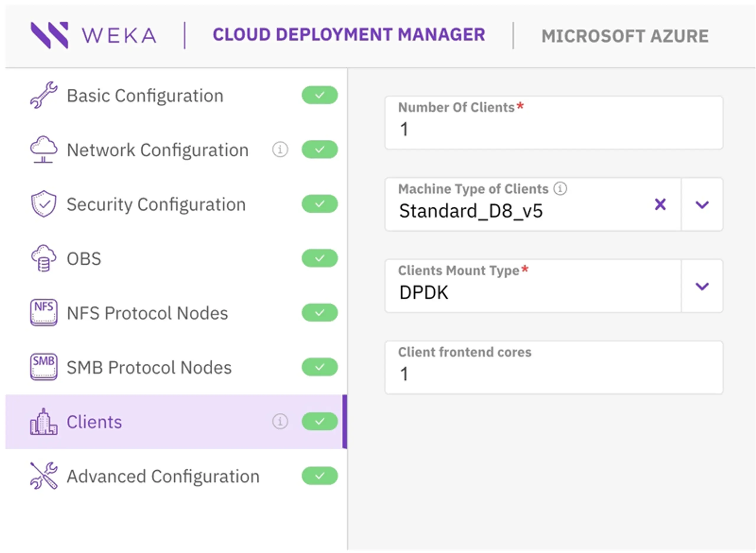Click the Security Configuration shield icon

[x=43, y=204]
